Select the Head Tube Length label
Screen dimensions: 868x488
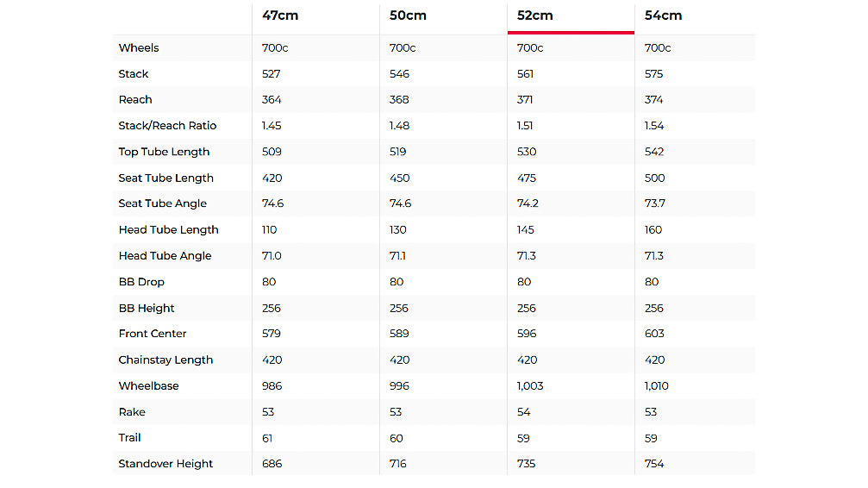click(168, 230)
